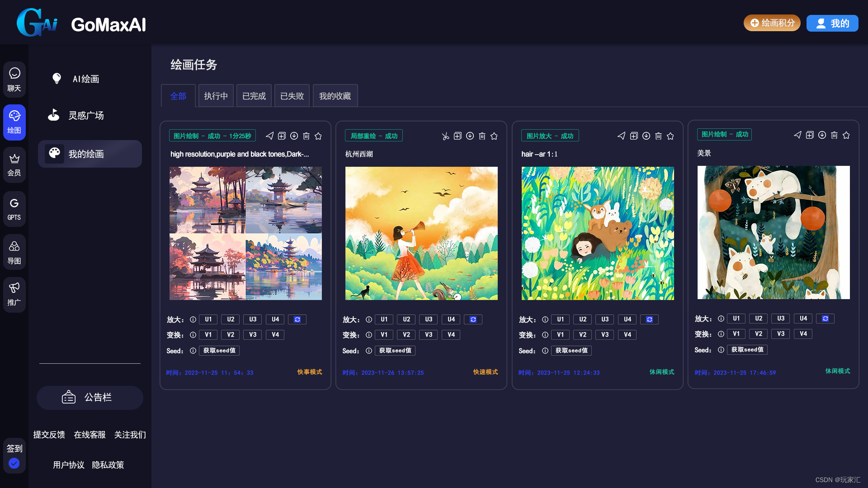Open the GPTS sidebar section
868x488 pixels.
(x=14, y=209)
